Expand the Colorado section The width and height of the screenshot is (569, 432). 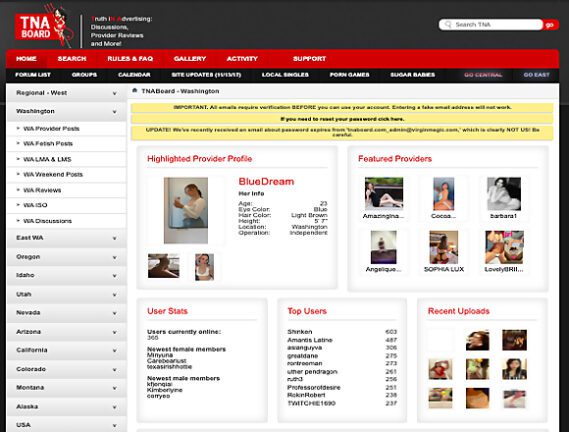click(x=66, y=369)
